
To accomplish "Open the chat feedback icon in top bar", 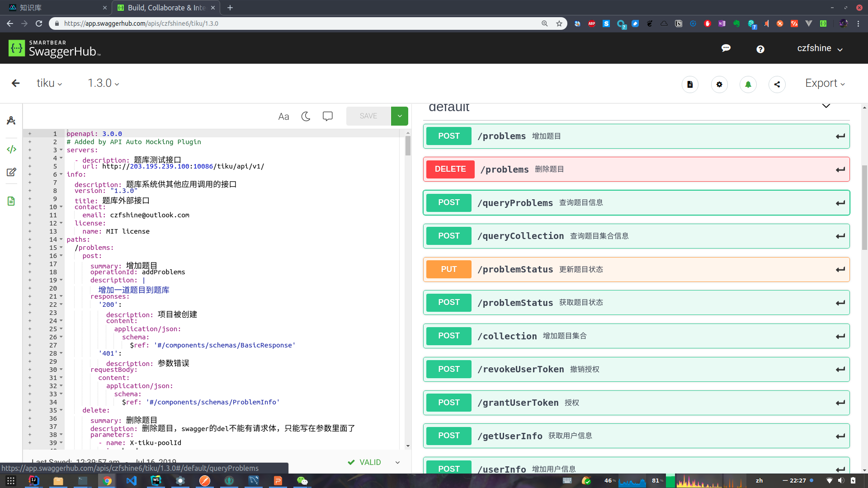I will click(726, 48).
